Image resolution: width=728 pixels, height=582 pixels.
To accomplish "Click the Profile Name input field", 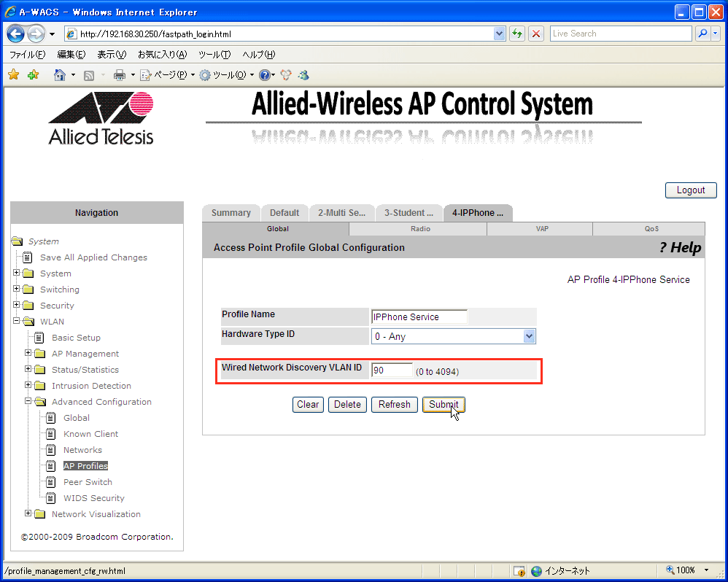I will (x=419, y=317).
